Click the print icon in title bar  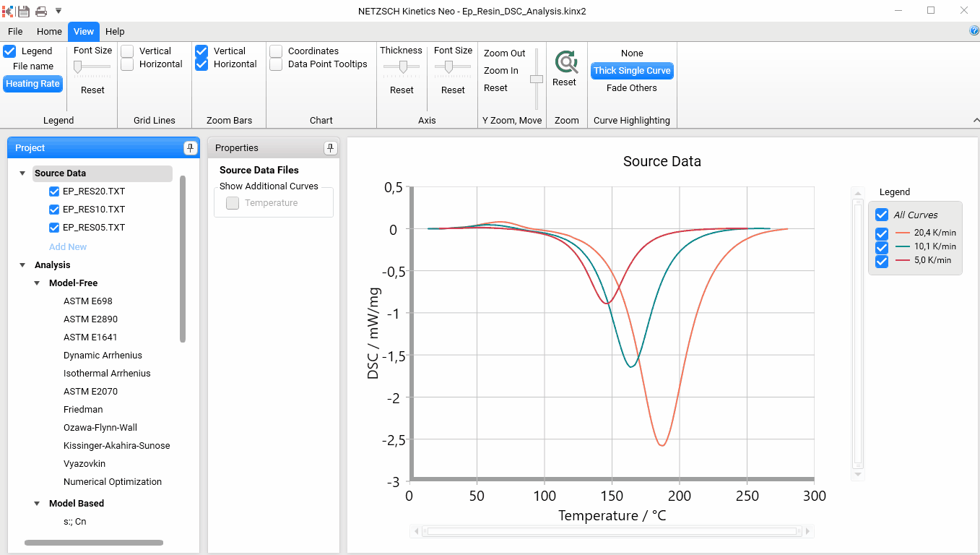tap(41, 11)
